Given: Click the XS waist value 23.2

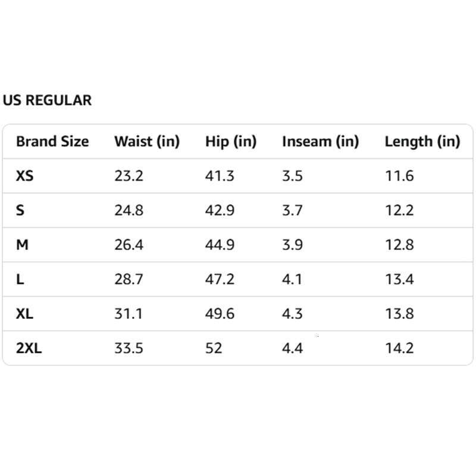Looking at the screenshot, I should (129, 176).
